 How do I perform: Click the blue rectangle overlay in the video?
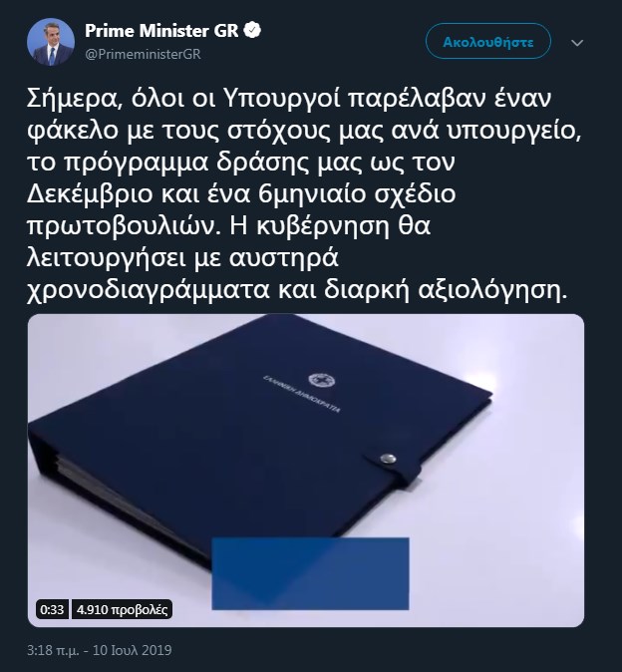pos(310,573)
